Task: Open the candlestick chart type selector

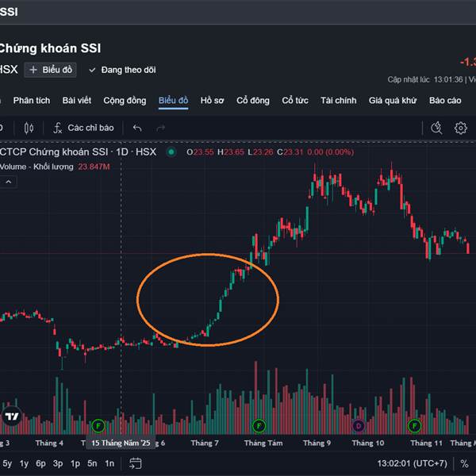Action: click(29, 128)
